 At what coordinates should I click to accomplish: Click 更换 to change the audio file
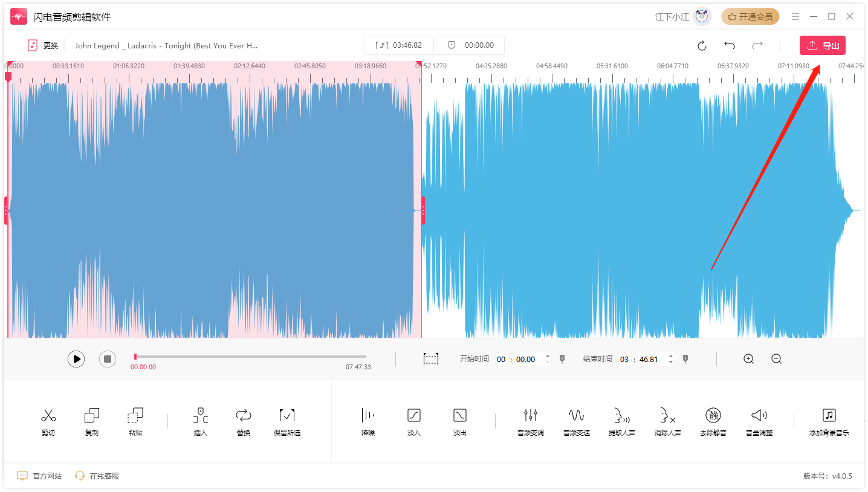[43, 45]
